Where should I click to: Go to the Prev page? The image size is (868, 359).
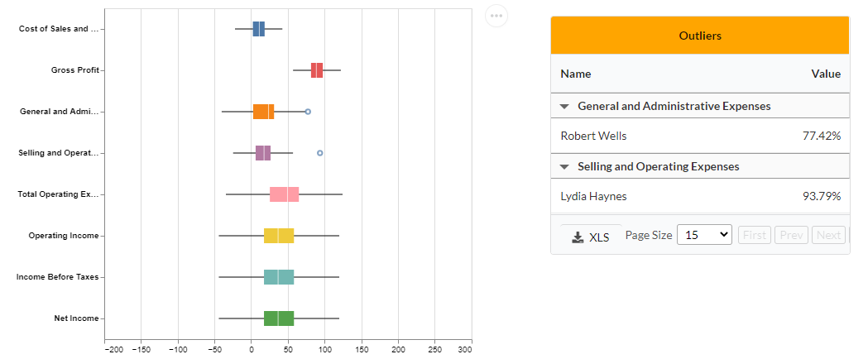click(x=794, y=235)
